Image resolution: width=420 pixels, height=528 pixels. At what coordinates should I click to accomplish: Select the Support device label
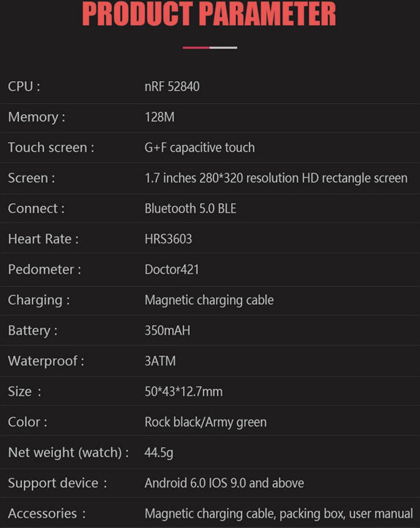[x=57, y=483]
